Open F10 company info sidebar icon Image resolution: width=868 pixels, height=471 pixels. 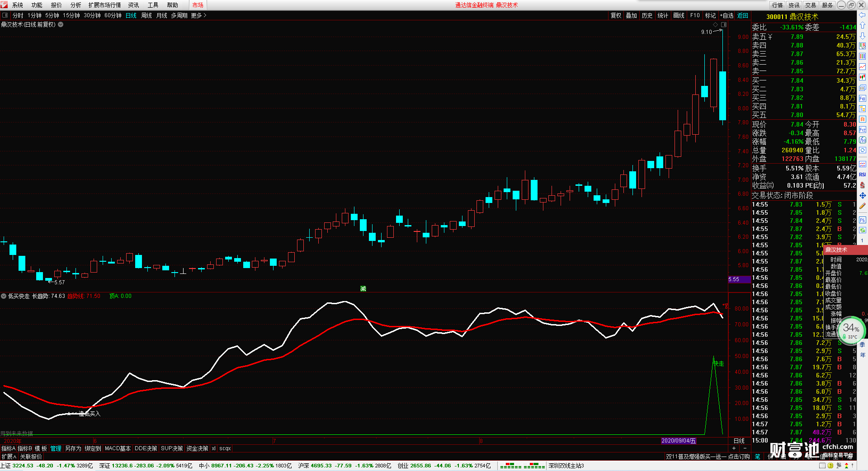click(863, 99)
